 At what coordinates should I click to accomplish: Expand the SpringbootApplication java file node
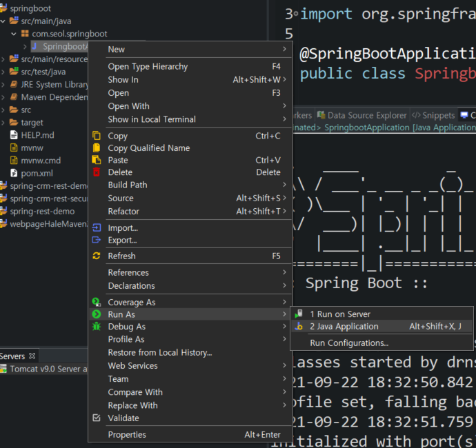[25, 46]
